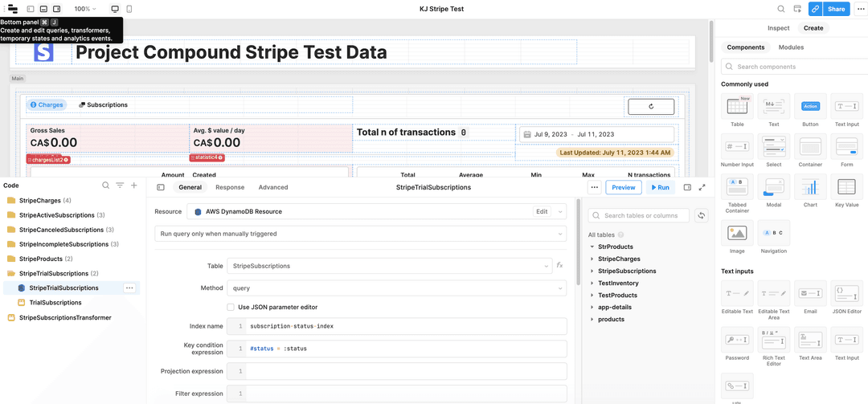
Task: Open the query editor Response tab
Action: pos(229,187)
